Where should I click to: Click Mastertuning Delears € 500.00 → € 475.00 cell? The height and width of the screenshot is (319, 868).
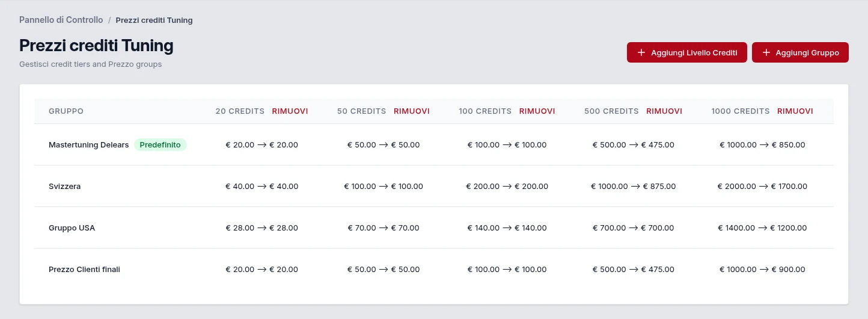[634, 145]
